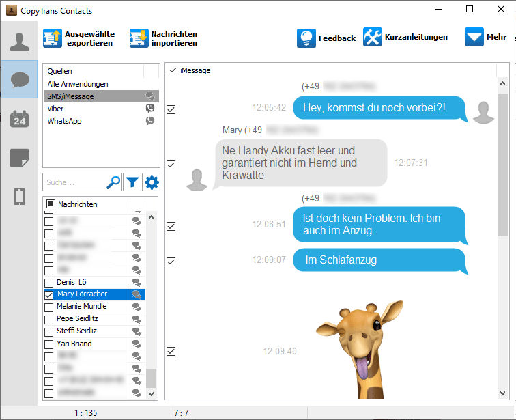Check the Melanie Mundle checkbox
Screen dimensions: 516x420
coord(48,307)
